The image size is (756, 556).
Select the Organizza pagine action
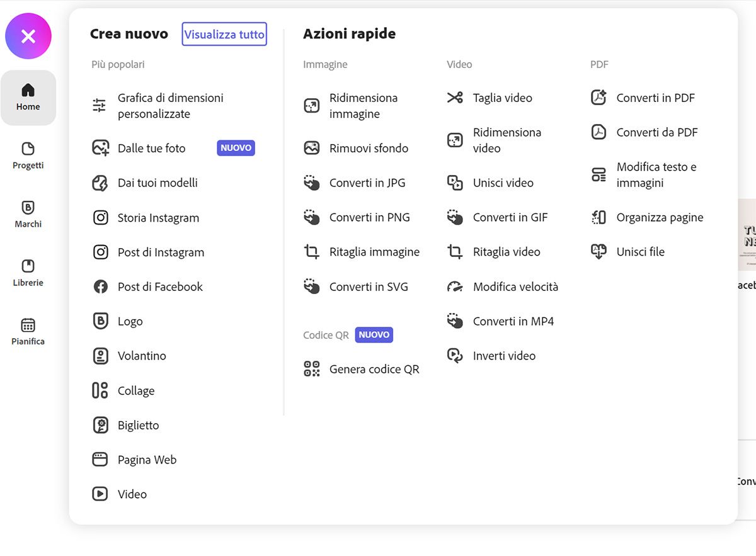pos(660,217)
